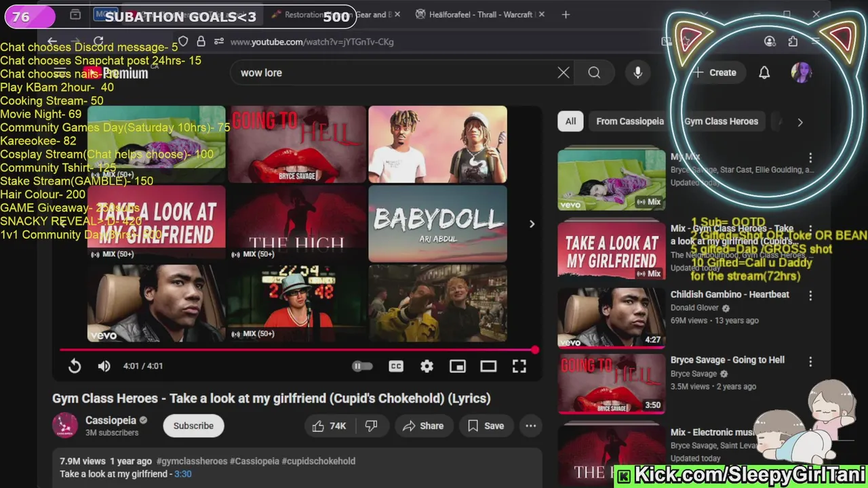
Task: Select the 'From Cassiopeia' filter chip
Action: point(630,121)
